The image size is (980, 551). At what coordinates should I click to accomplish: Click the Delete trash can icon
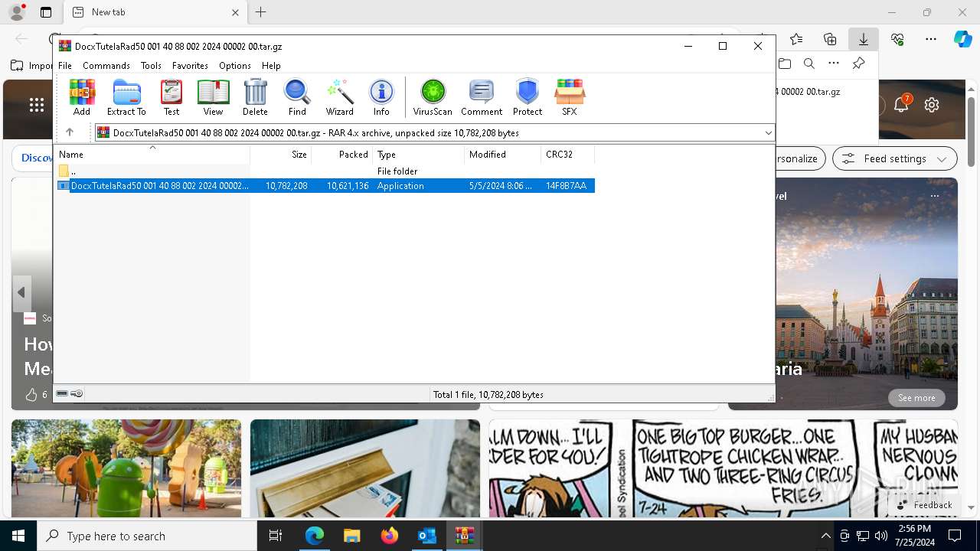pyautogui.click(x=255, y=97)
